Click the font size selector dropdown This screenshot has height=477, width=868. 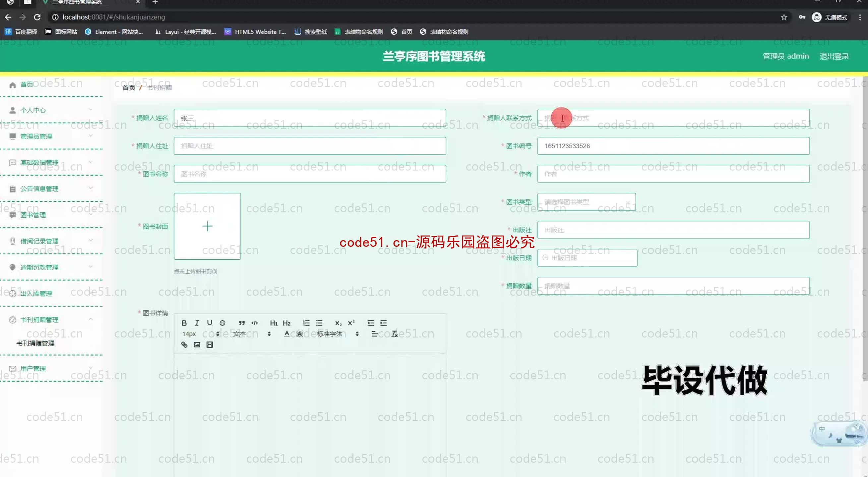click(x=200, y=334)
